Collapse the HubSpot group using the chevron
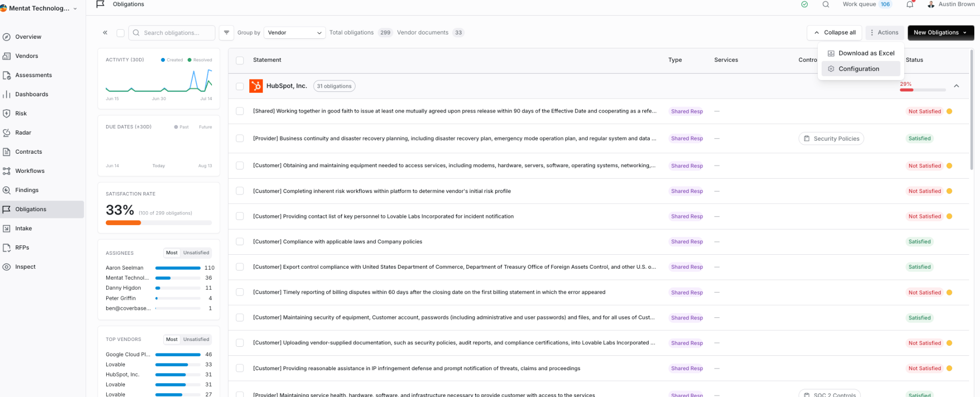The height and width of the screenshot is (397, 980). click(956, 86)
